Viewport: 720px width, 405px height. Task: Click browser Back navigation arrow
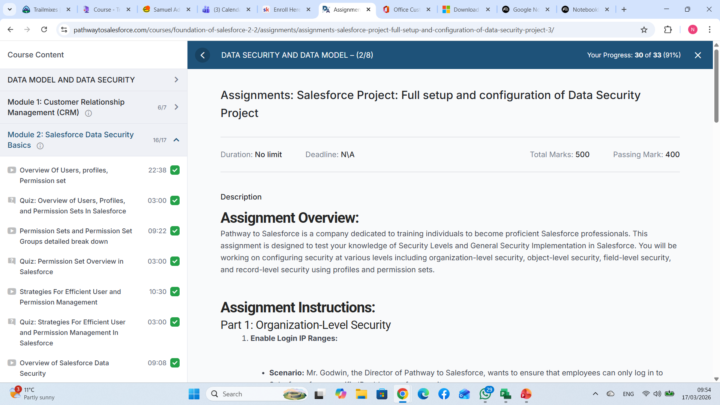pyautogui.click(x=11, y=29)
